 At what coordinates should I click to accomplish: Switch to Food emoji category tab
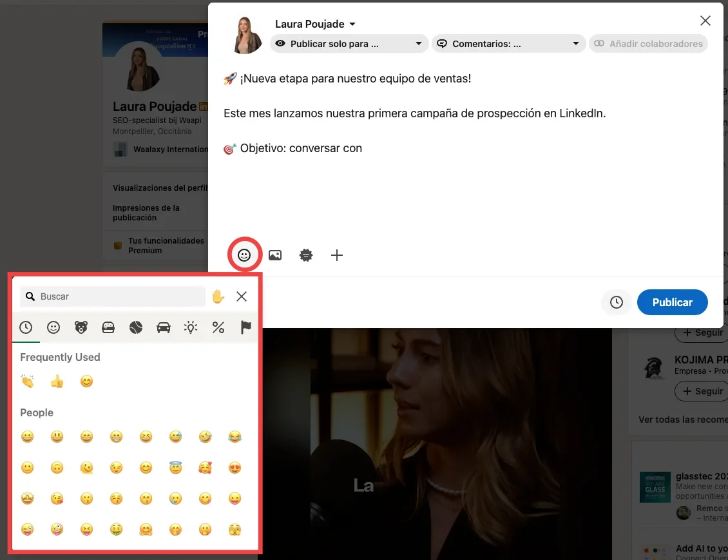(x=108, y=327)
